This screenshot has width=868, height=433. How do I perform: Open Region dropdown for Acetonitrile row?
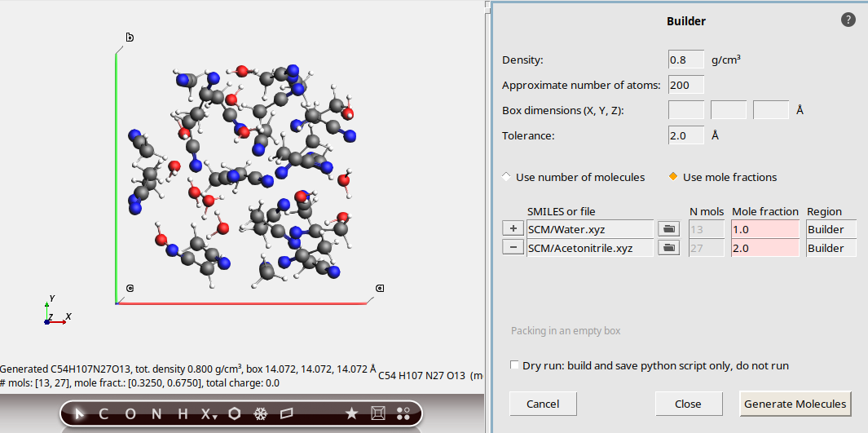click(x=831, y=248)
